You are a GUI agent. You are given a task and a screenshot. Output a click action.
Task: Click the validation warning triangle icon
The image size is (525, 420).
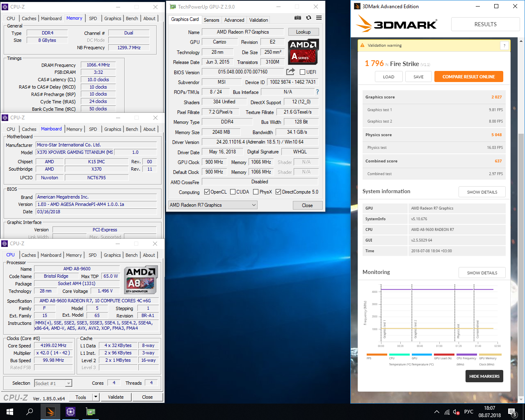point(362,46)
